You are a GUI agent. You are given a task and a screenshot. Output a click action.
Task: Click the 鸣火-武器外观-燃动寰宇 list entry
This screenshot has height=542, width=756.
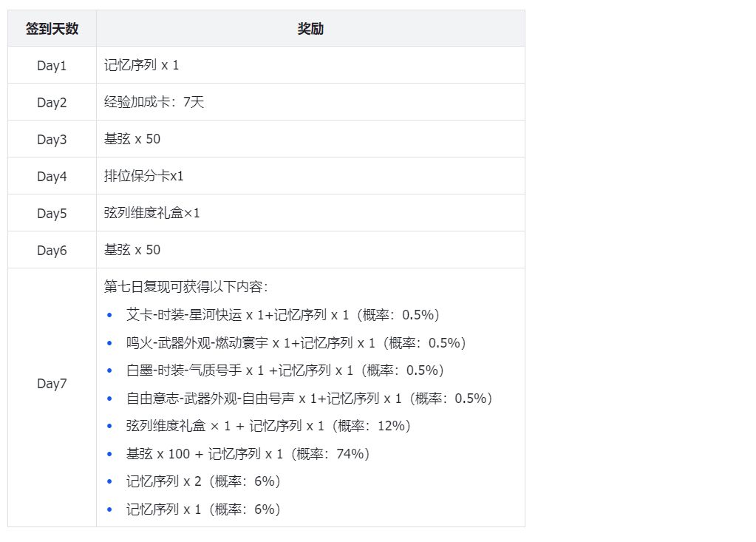pyautogui.click(x=296, y=343)
